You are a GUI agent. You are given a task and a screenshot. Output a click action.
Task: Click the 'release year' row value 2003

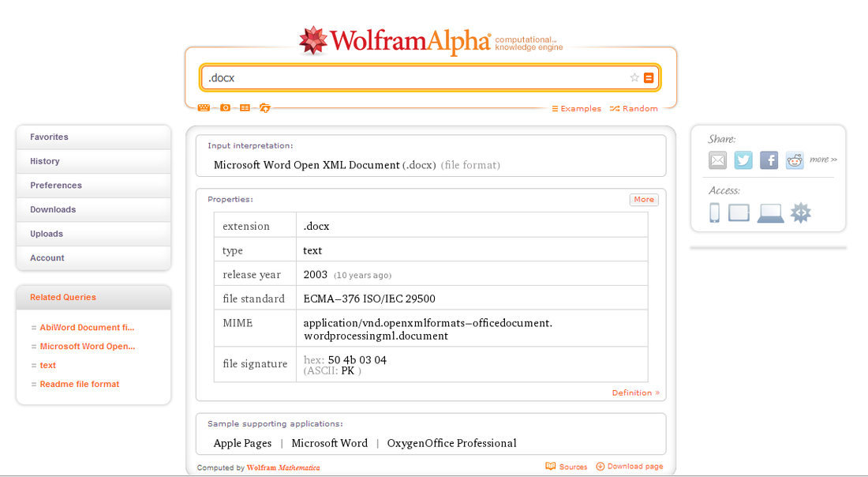coord(315,275)
